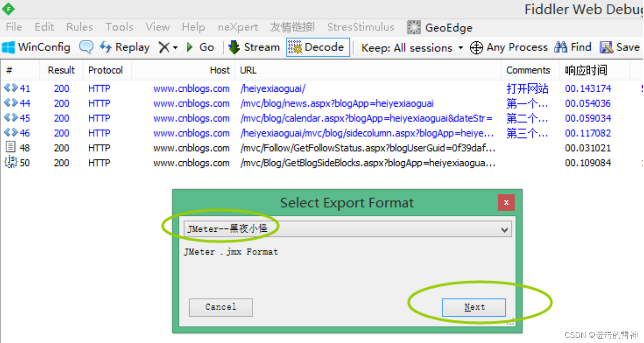
Task: Click the export format dropdown arrow
Action: [504, 230]
